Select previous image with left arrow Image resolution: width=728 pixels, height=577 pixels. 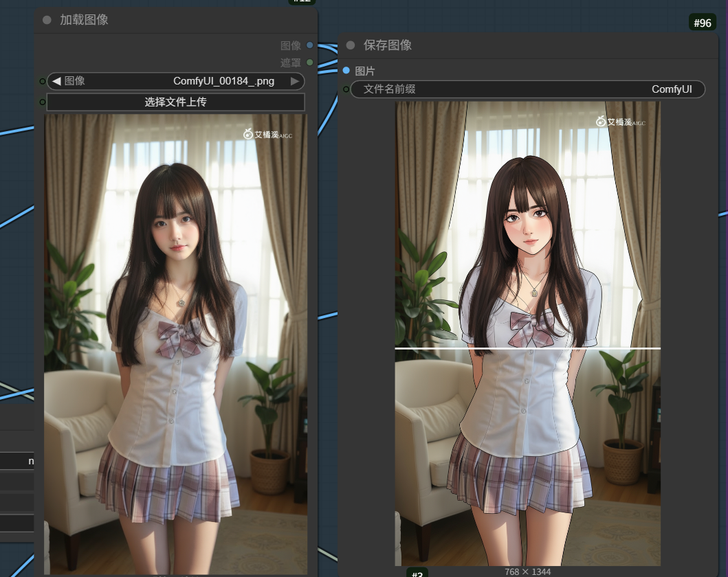coord(56,81)
